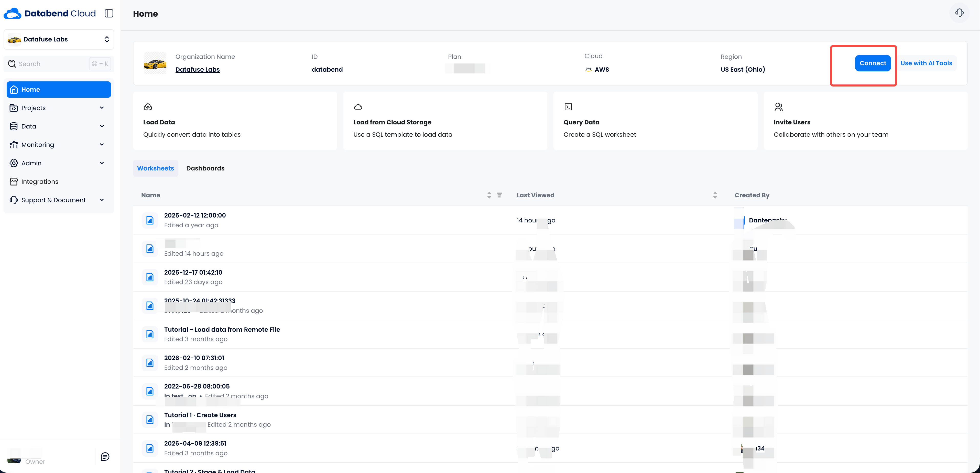Click the Created By column header
Image resolution: width=980 pixels, height=473 pixels.
(752, 195)
